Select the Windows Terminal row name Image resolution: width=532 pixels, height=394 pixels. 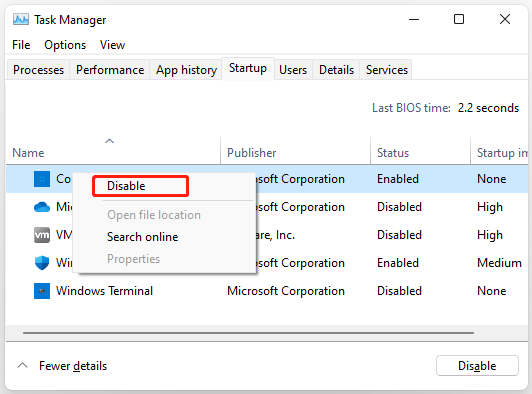click(x=104, y=291)
